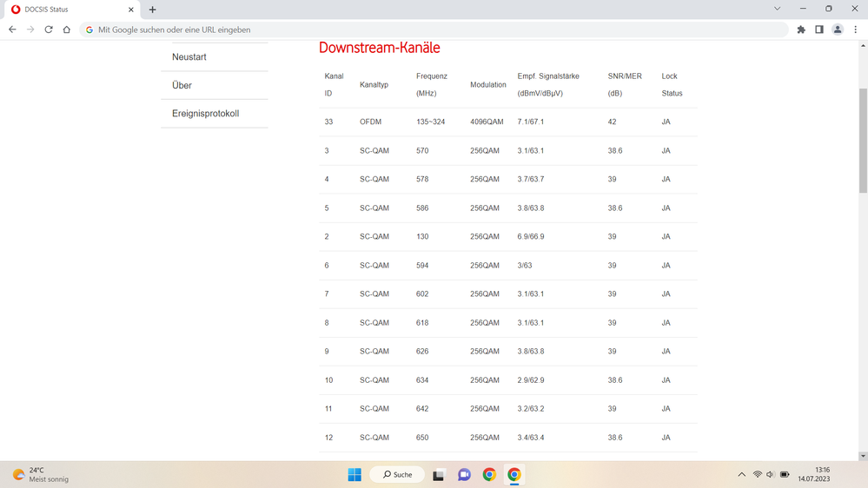Open the first Chrome taskbar icon
This screenshot has height=488, width=868.
tap(489, 475)
